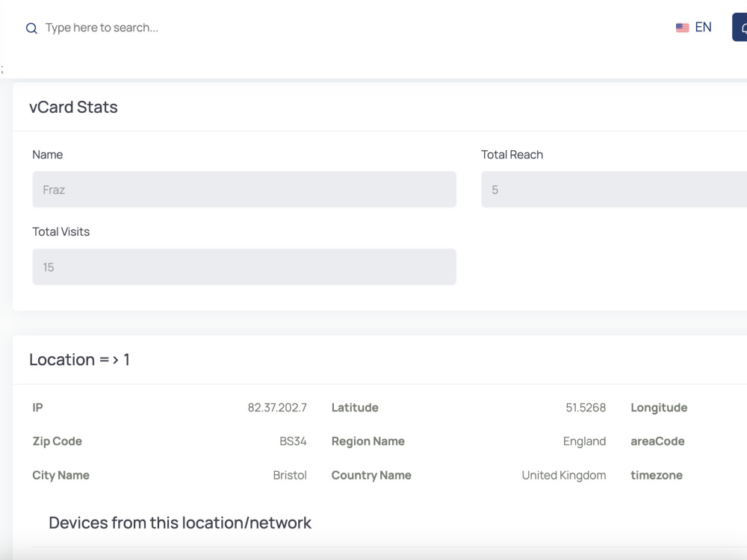Image resolution: width=747 pixels, height=560 pixels.
Task: Click the IP address 82.37.202.7 value
Action: (276, 408)
